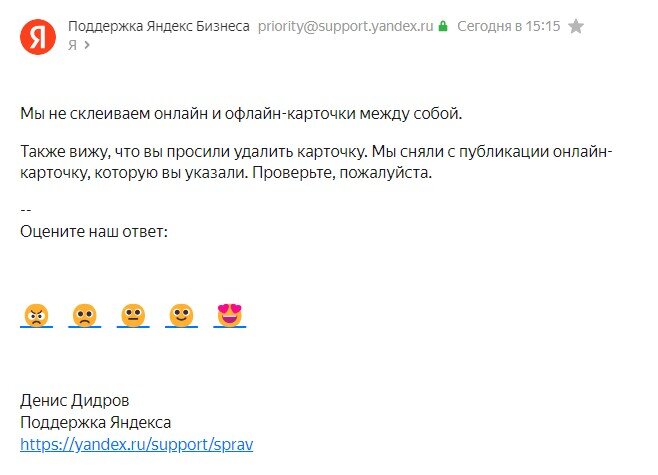658x475 pixels.
Task: Click the recipient label Я
Action: pyautogui.click(x=72, y=45)
